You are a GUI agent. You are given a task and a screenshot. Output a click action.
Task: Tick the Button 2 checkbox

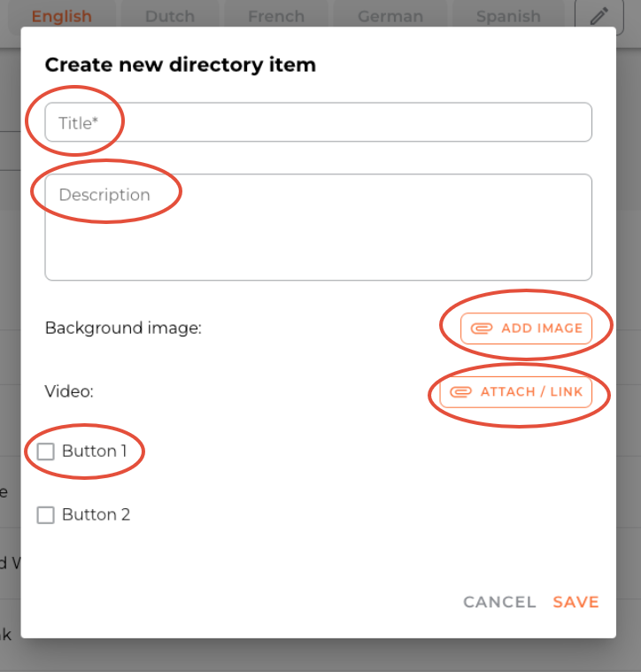[x=46, y=515]
